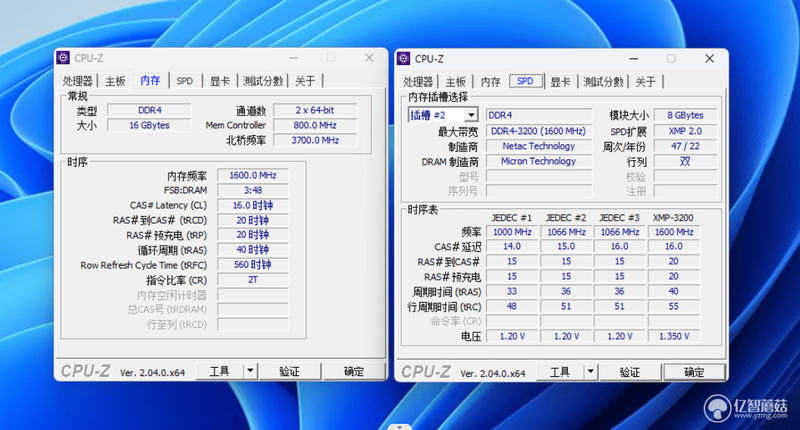
Task: Click the 560 时钟 tRFC value
Action: pyautogui.click(x=253, y=265)
